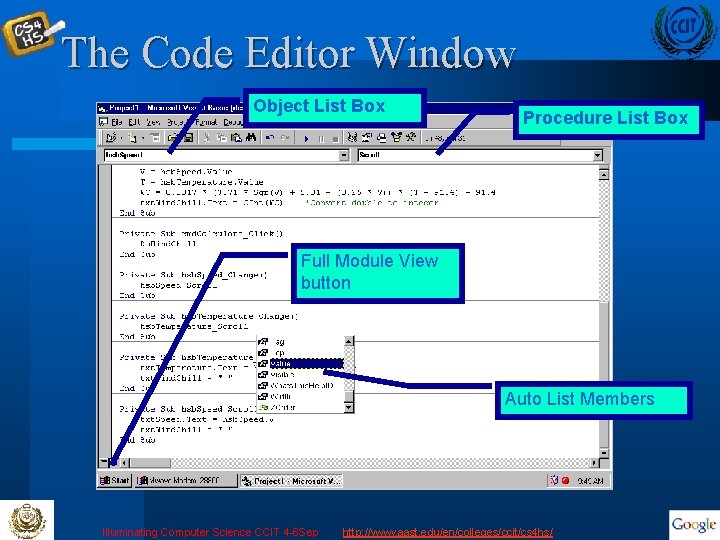Image resolution: width=720 pixels, height=540 pixels.
Task: Open the Project menu
Action: 177,122
